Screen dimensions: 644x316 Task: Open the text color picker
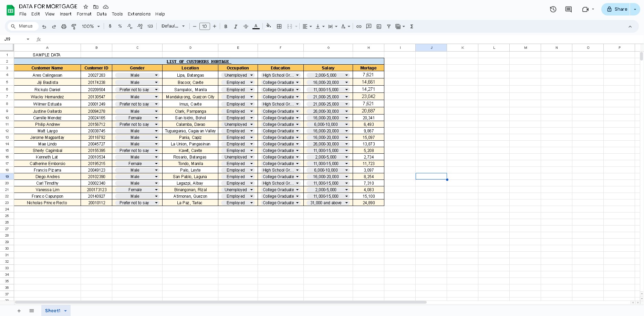tap(256, 26)
